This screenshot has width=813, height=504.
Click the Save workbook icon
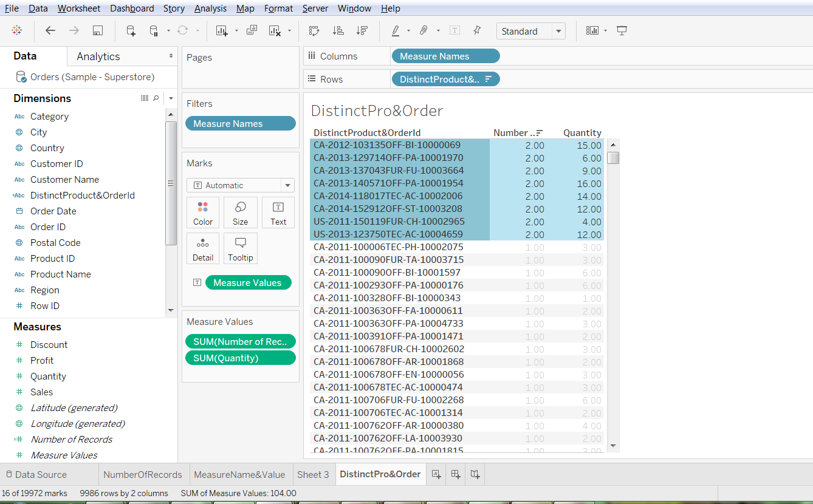point(98,31)
